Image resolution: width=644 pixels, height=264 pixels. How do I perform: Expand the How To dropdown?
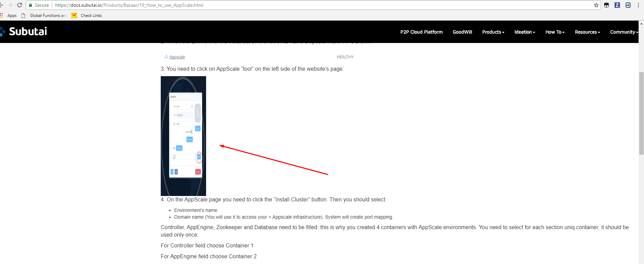tap(555, 32)
